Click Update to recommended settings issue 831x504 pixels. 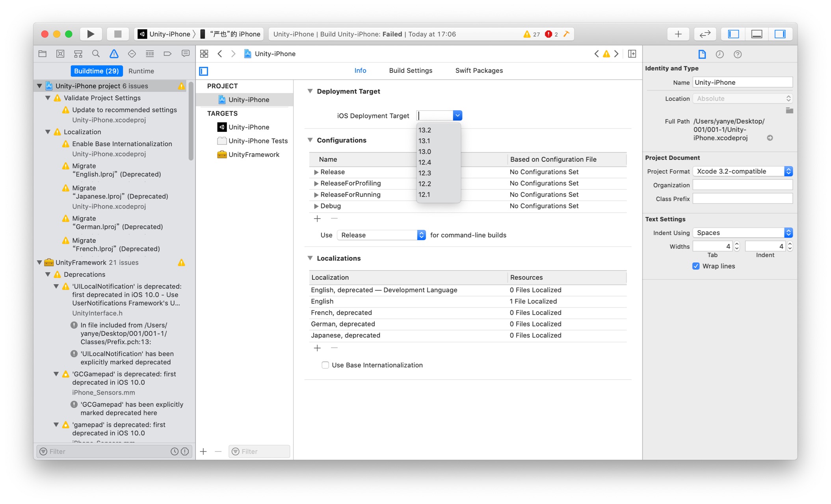point(124,110)
